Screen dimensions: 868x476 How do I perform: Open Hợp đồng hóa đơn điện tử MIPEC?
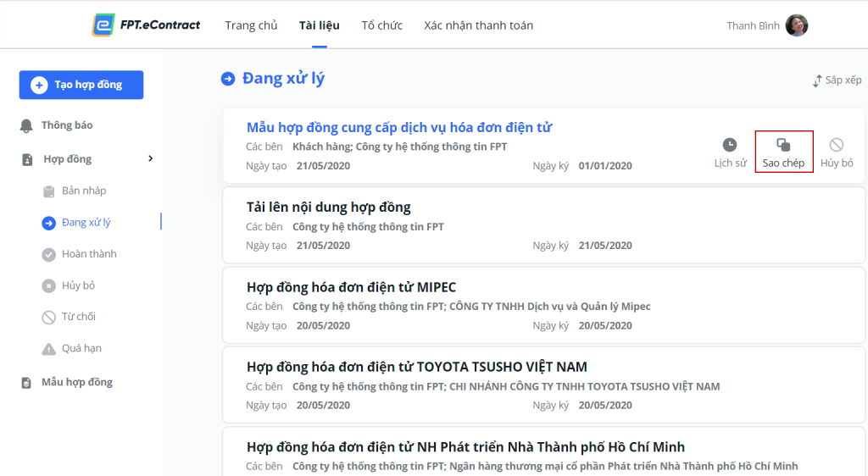[351, 287]
